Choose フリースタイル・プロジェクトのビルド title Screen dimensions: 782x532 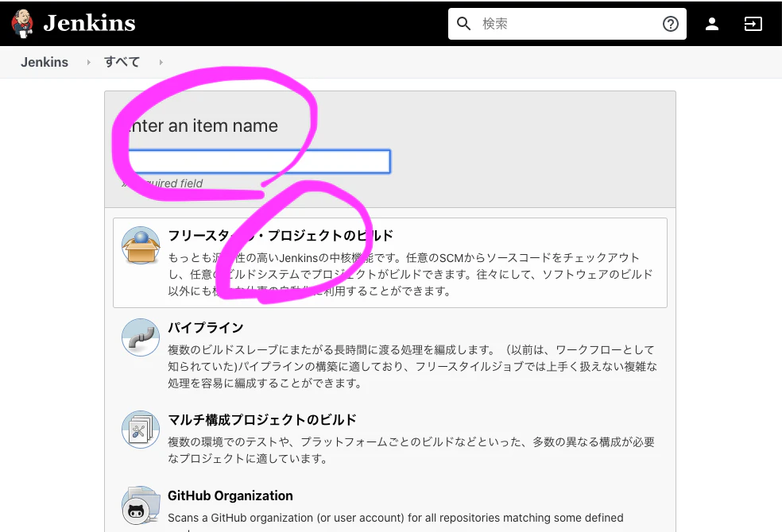tap(281, 235)
